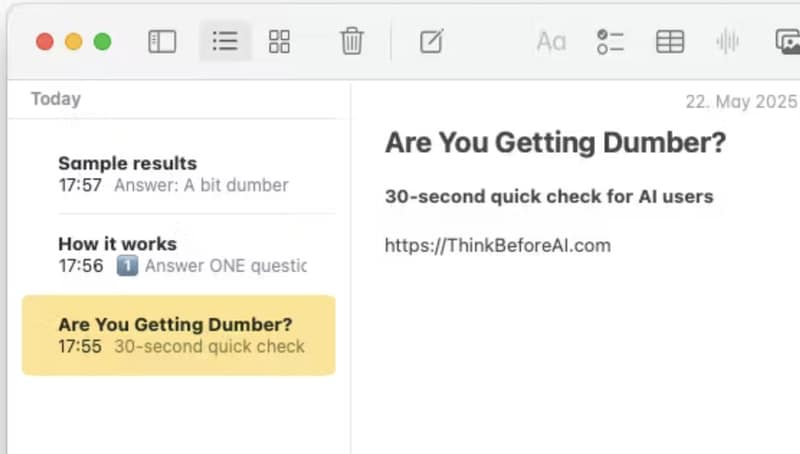The image size is (800, 454).
Task: Click the note title heading text
Action: click(x=555, y=142)
